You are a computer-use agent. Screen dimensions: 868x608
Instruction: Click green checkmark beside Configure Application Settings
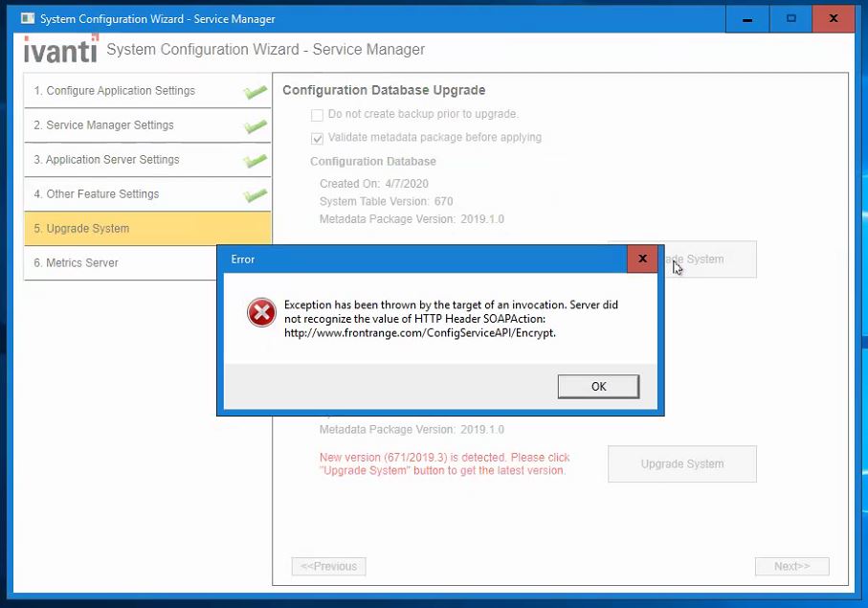pos(255,92)
